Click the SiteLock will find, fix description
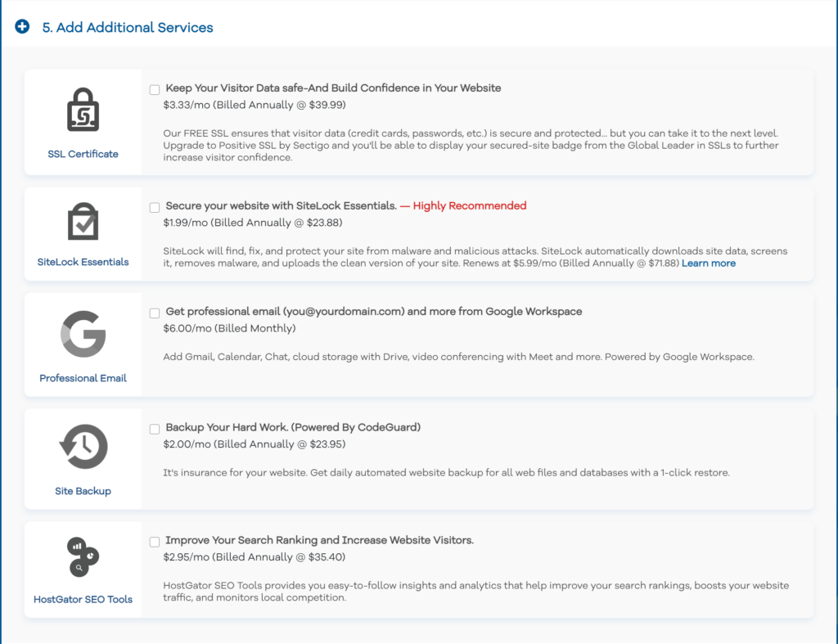The image size is (838, 644). [475, 257]
